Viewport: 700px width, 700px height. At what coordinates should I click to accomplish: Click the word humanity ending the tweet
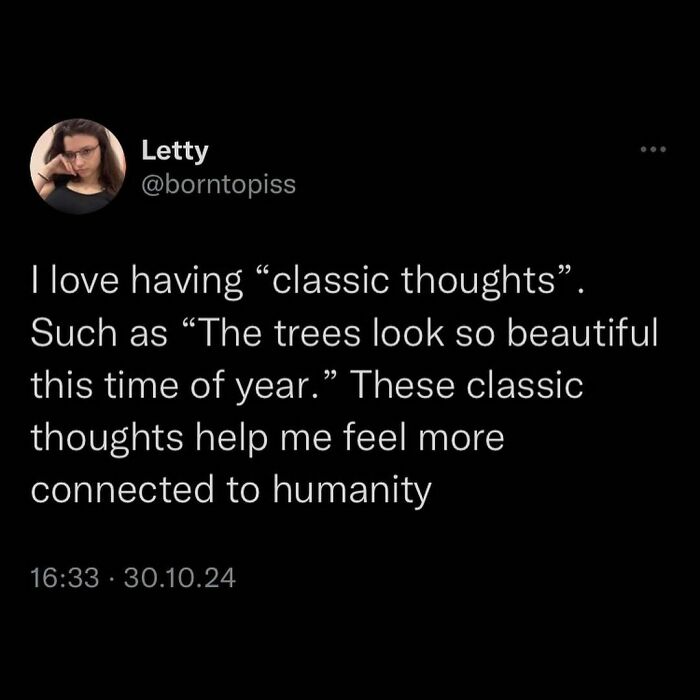point(352,490)
